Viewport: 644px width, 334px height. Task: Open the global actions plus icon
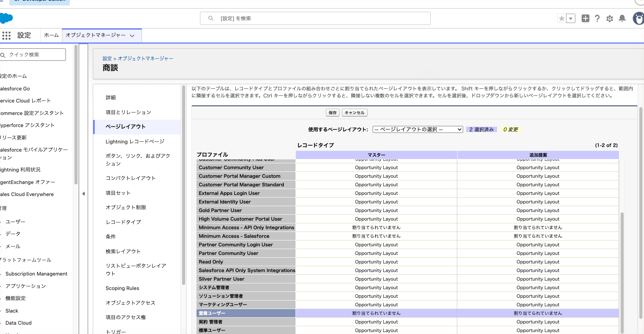585,18
